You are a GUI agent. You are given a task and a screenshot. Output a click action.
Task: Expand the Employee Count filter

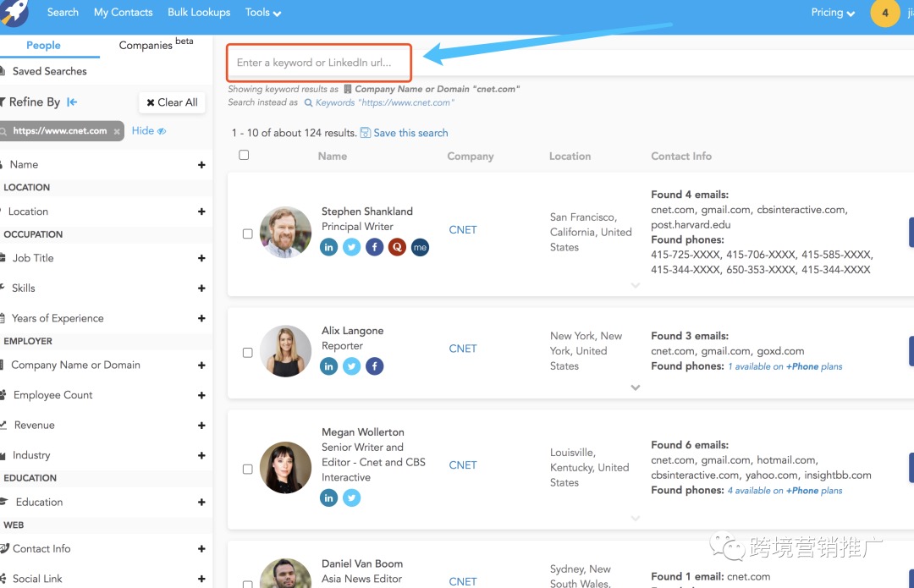[201, 395]
